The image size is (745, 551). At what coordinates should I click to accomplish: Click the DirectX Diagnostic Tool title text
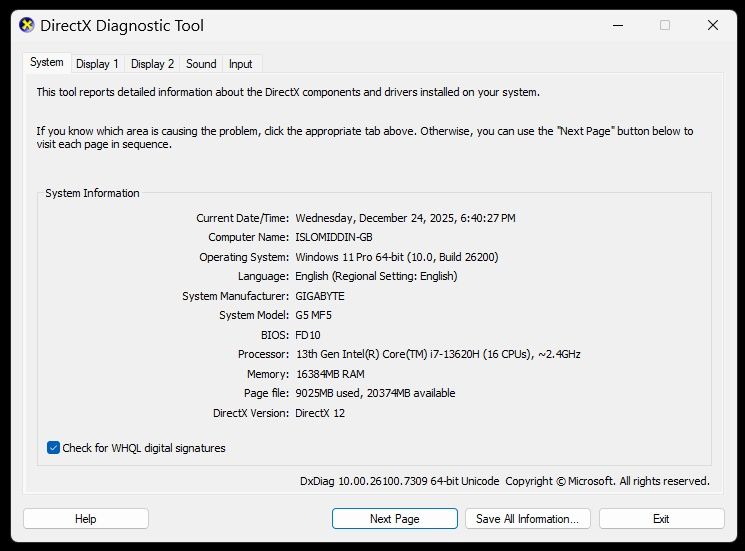tap(122, 26)
